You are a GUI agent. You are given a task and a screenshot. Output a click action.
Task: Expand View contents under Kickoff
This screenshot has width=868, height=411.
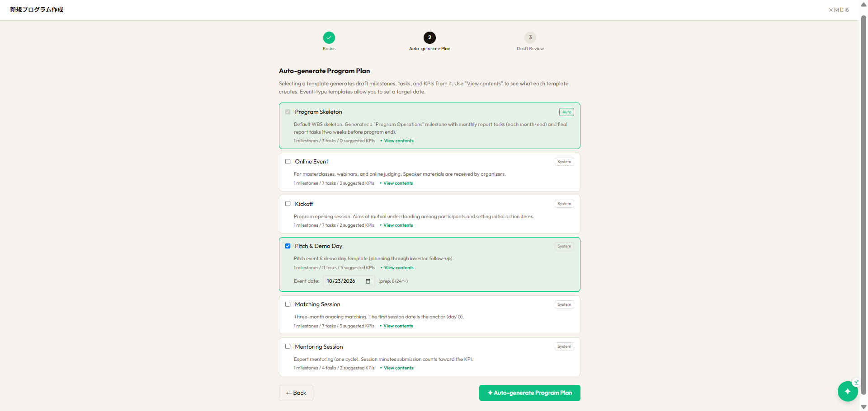(x=396, y=225)
